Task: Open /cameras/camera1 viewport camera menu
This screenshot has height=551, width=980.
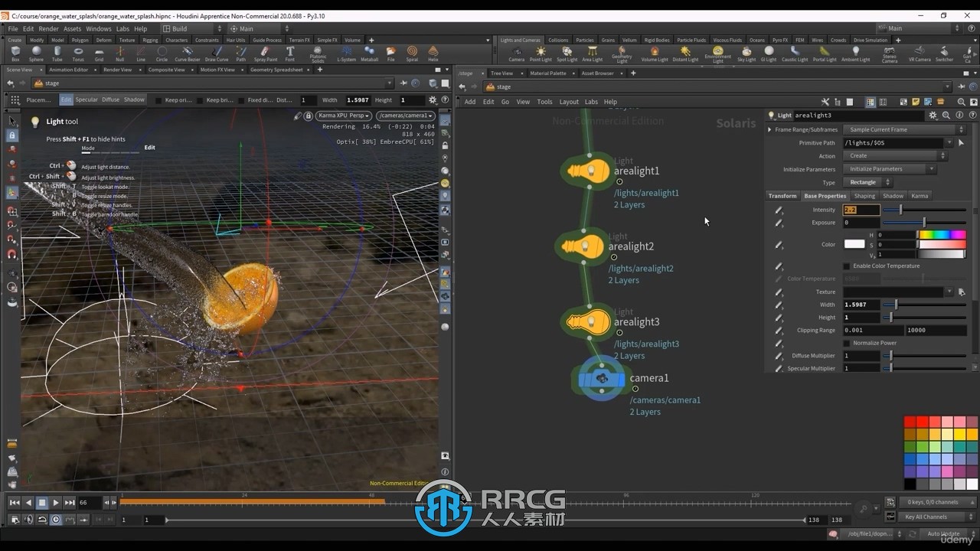Action: (x=405, y=116)
